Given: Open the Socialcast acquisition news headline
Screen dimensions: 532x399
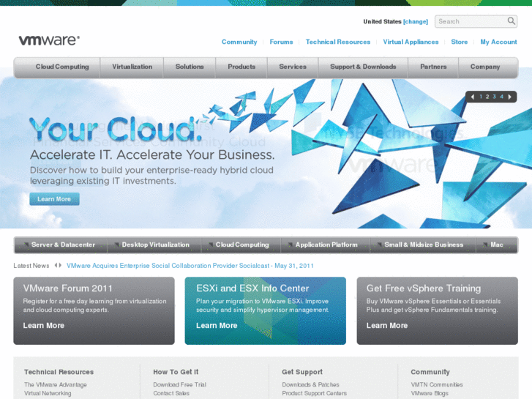Looking at the screenshot, I should [190, 266].
